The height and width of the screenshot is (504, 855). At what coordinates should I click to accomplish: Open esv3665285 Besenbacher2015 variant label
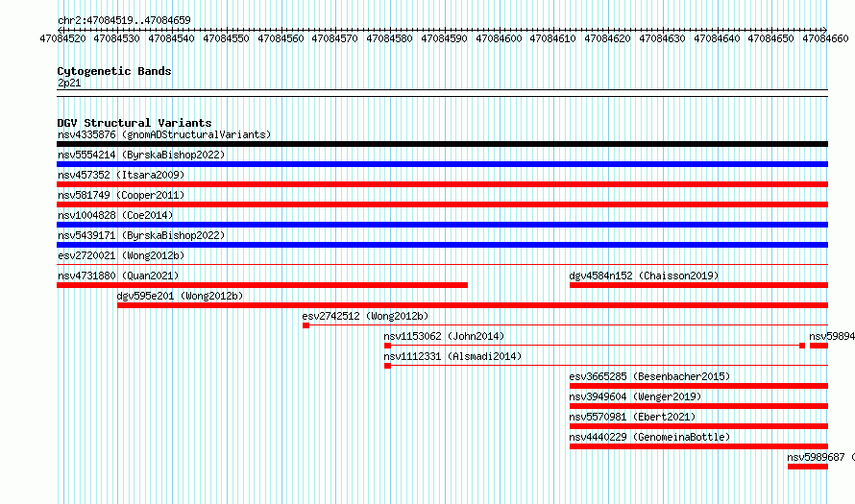pos(649,376)
